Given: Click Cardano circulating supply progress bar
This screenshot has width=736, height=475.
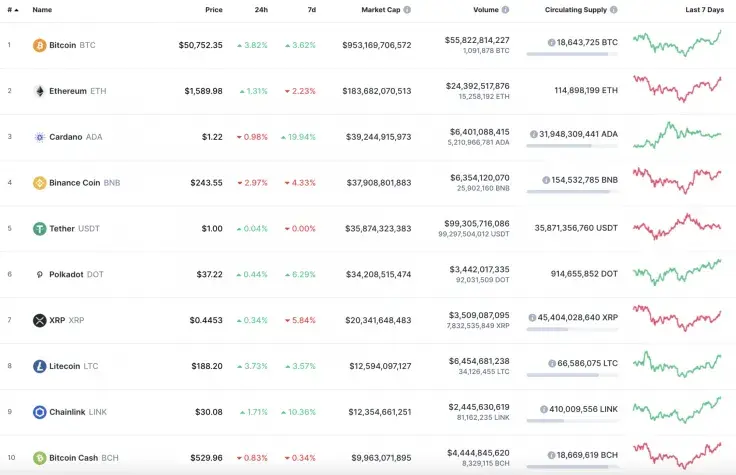Looking at the screenshot, I should click(x=572, y=146).
